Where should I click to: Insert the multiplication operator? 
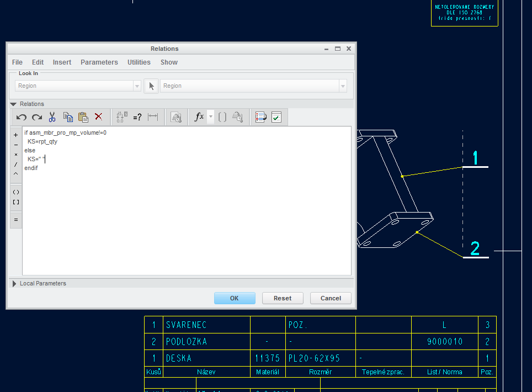click(15, 155)
